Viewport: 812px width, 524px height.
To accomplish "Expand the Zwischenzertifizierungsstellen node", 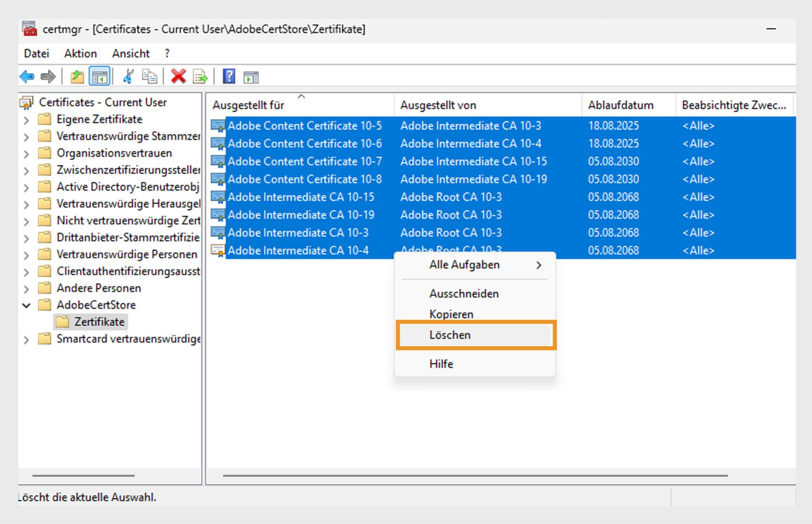I will (x=27, y=171).
